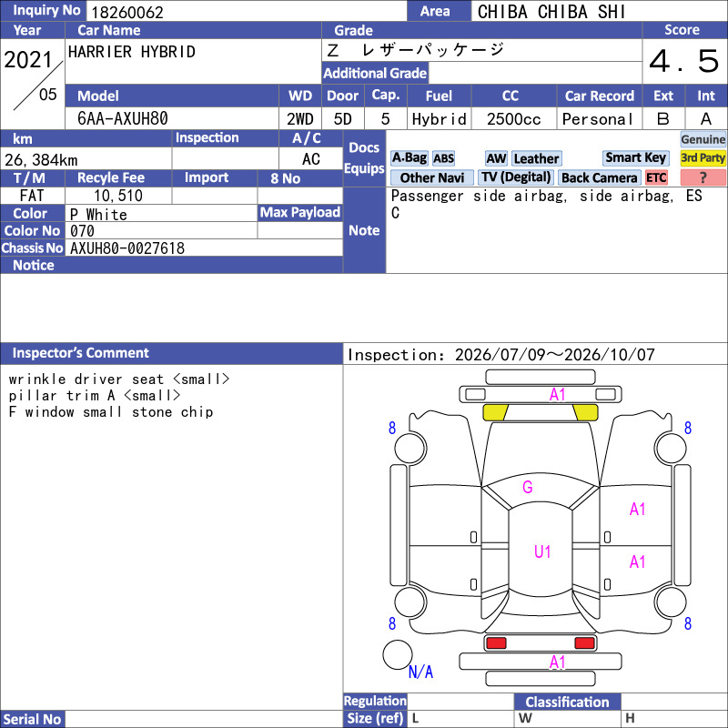Click the AW alloy wheel badge

[496, 158]
